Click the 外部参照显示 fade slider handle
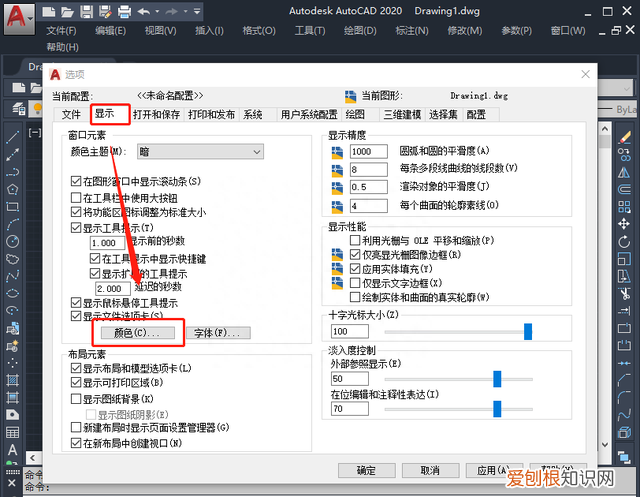This screenshot has width=640, height=497. (x=497, y=379)
